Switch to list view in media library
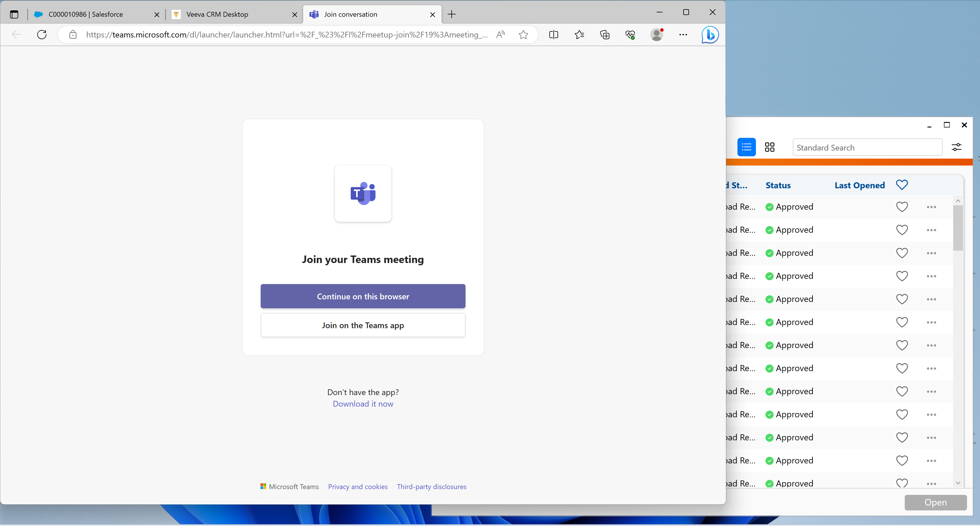 (746, 147)
